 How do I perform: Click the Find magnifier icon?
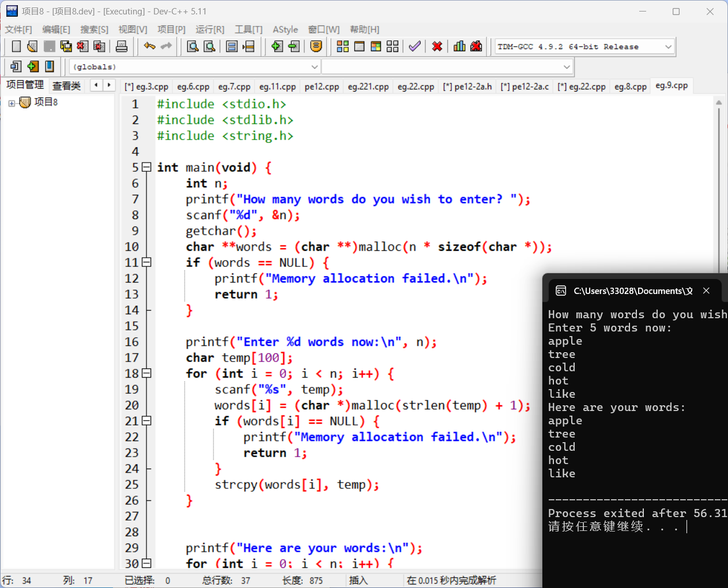(x=193, y=46)
